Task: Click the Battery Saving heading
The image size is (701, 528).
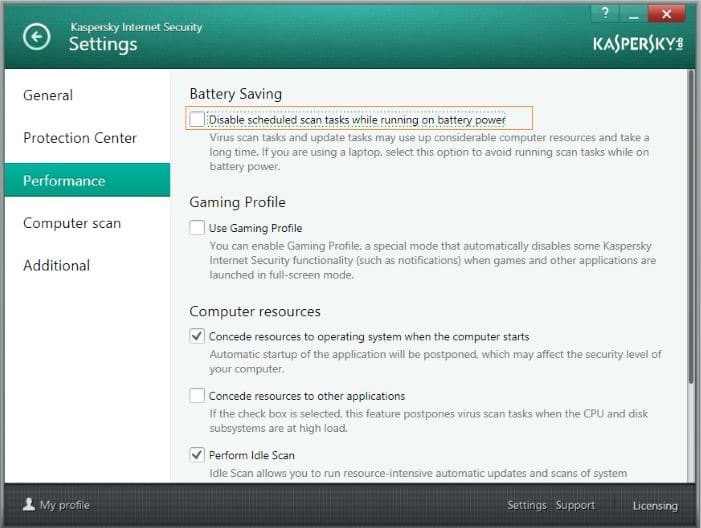Action: pyautogui.click(x=236, y=94)
